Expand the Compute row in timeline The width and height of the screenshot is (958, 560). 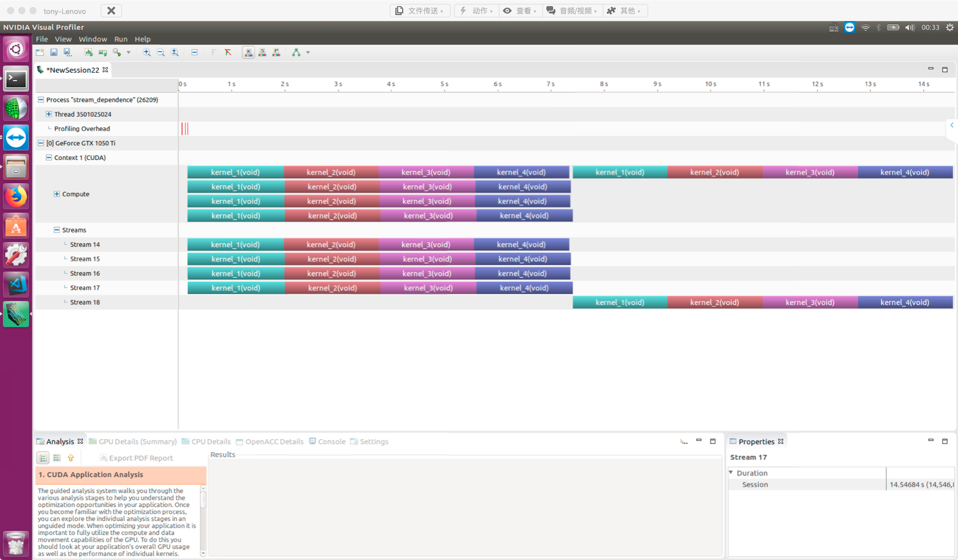pos(56,194)
